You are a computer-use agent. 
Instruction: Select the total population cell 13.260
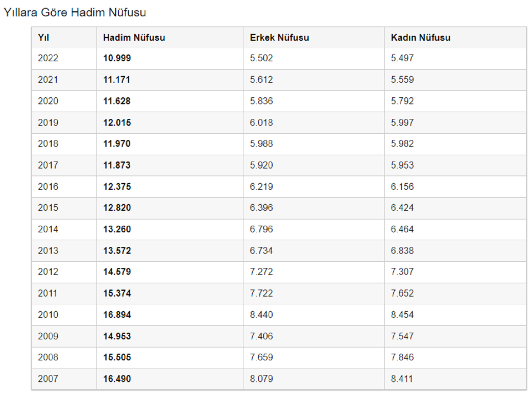[117, 229]
